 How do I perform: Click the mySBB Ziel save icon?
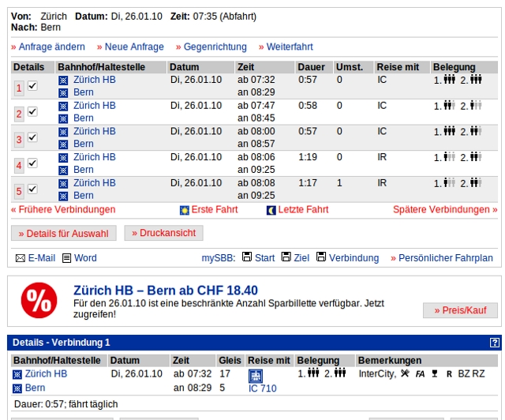click(x=286, y=257)
